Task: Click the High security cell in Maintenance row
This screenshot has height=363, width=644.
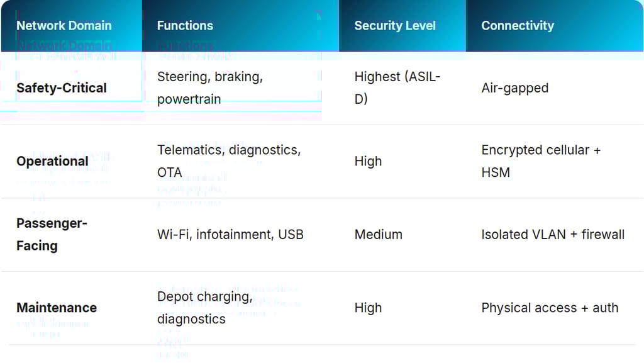Action: click(368, 308)
